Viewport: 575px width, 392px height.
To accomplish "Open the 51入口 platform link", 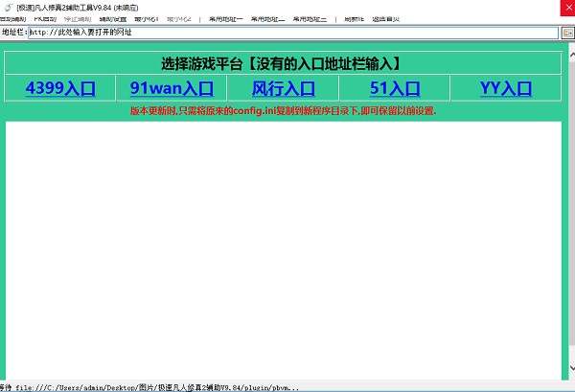I will [x=395, y=88].
